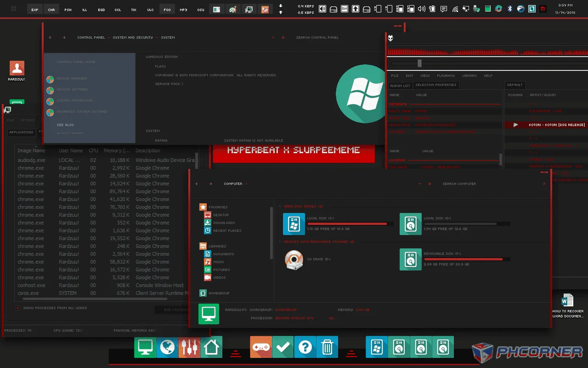The width and height of the screenshot is (588, 368).
Task: Click the Wi-Fi signal icon in the tray
Action: click(455, 9)
